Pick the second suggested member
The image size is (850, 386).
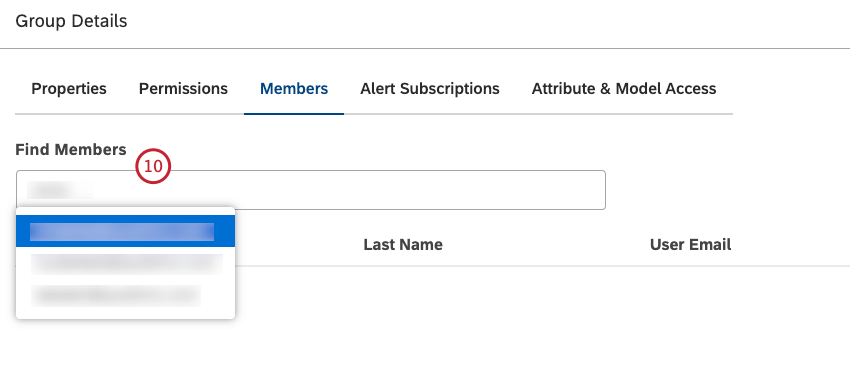(x=125, y=264)
